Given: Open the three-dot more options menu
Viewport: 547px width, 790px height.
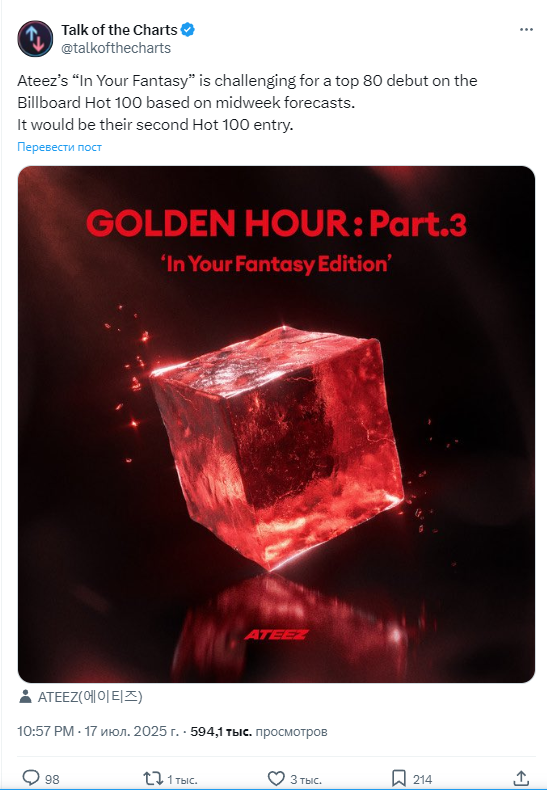Looking at the screenshot, I should coord(526,30).
